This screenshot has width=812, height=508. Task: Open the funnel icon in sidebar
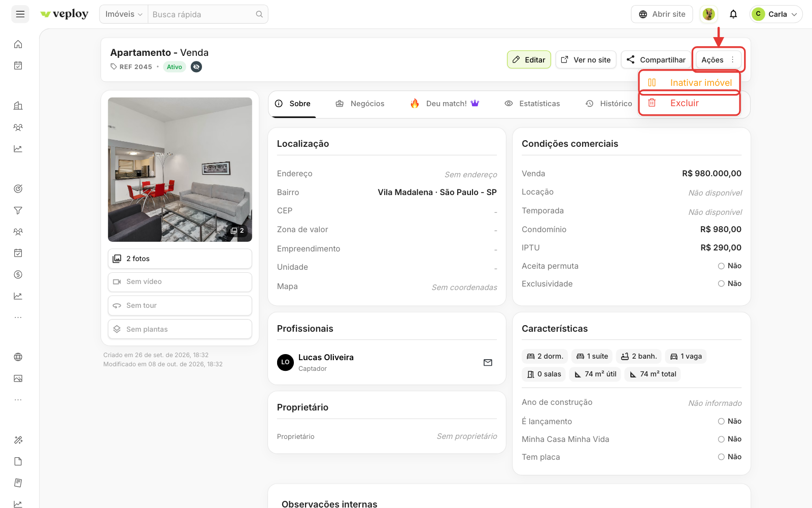tap(18, 210)
